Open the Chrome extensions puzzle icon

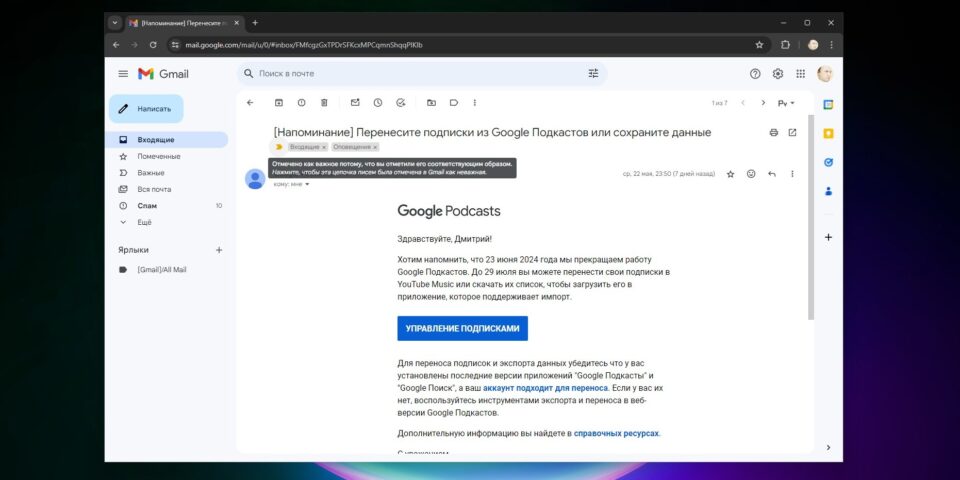click(786, 45)
